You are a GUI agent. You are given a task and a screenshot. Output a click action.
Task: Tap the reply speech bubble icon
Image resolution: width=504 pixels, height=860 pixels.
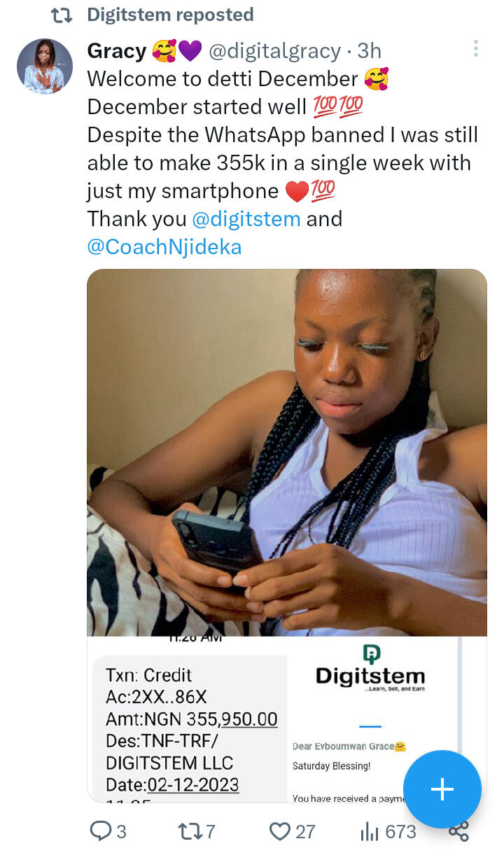[101, 831]
